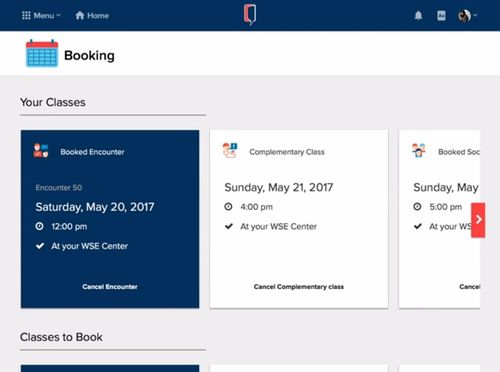Click the document icon beside the bell
The height and width of the screenshot is (372, 500).
pyautogui.click(x=441, y=15)
